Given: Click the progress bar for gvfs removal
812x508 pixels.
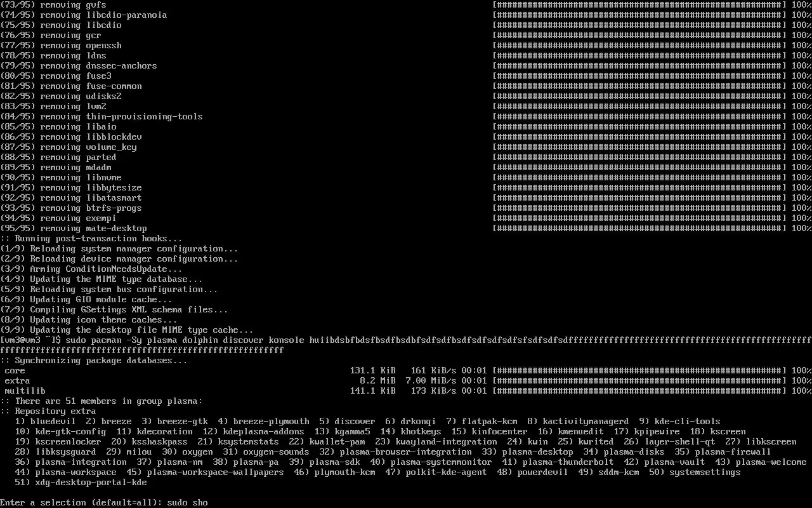Looking at the screenshot, I should click(639, 4).
